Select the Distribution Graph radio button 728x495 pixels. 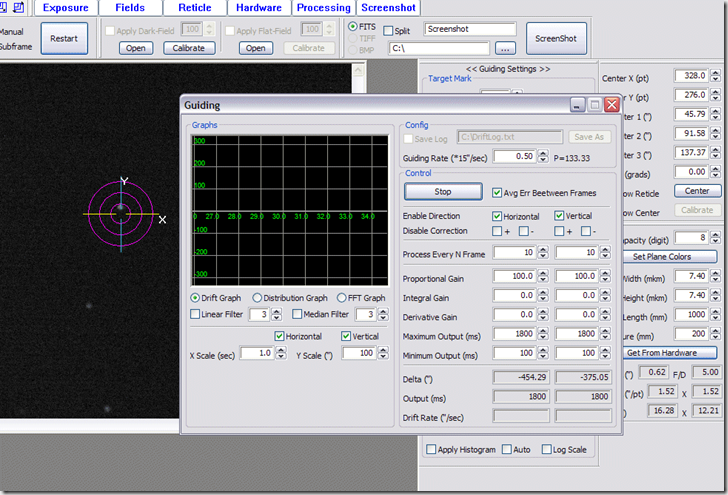coord(258,298)
